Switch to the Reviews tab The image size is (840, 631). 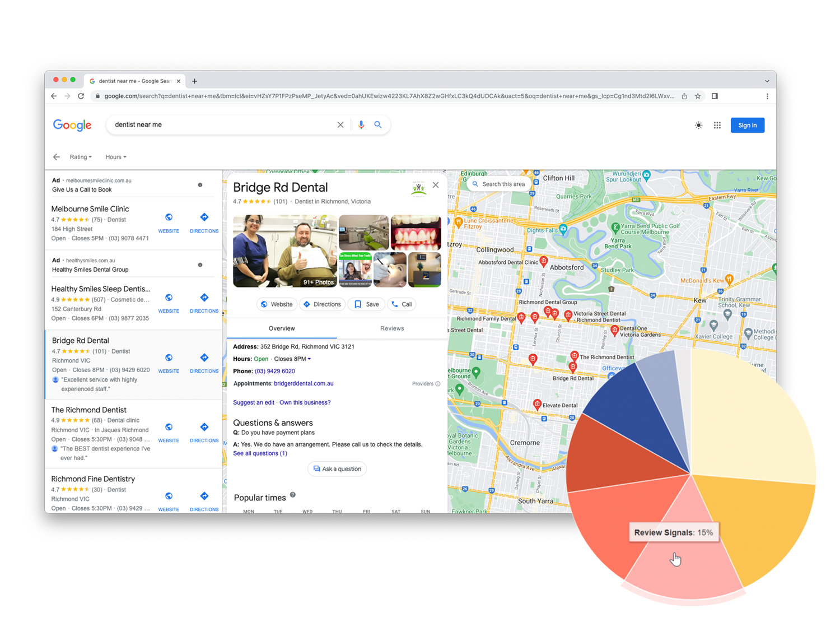[391, 328]
